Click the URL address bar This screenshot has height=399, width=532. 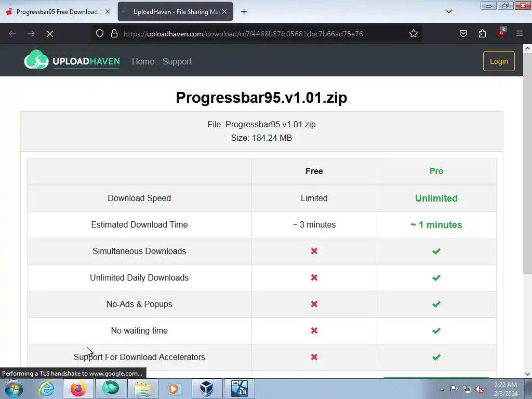coord(257,34)
